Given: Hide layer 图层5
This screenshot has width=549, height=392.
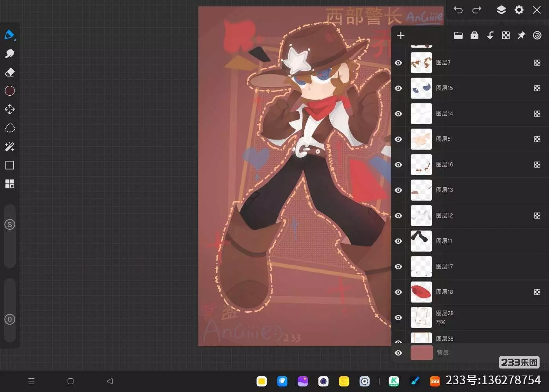Looking at the screenshot, I should pyautogui.click(x=398, y=139).
